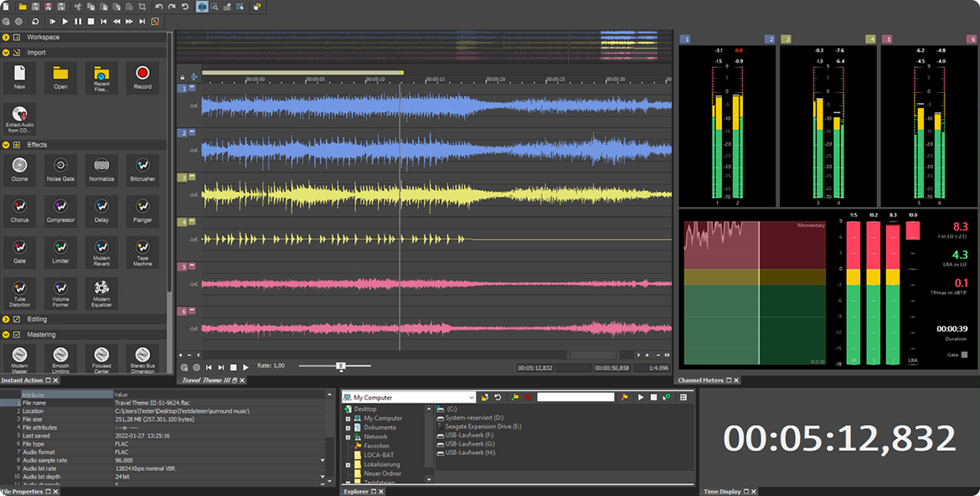
Task: Toggle the Effects section checkbox
Action: (x=16, y=144)
